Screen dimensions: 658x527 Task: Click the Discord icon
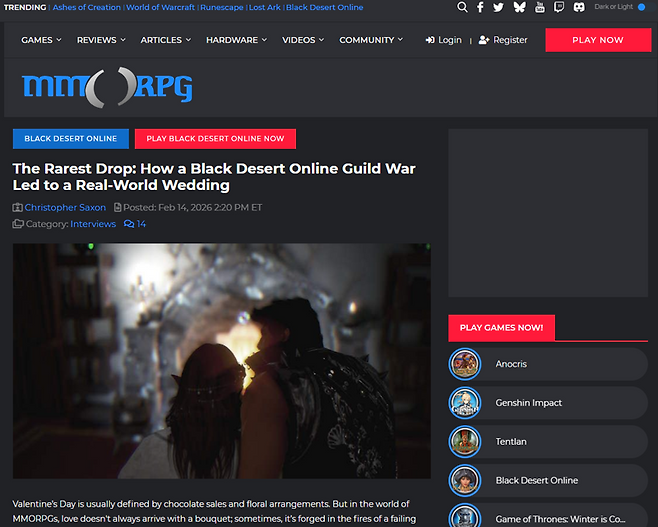(579, 7)
